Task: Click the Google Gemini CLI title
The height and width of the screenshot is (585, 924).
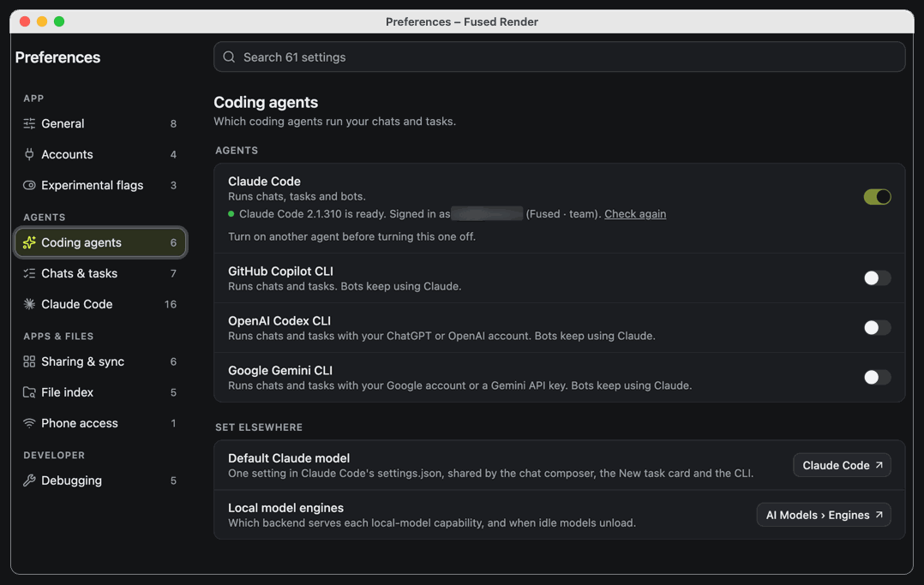Action: point(280,370)
